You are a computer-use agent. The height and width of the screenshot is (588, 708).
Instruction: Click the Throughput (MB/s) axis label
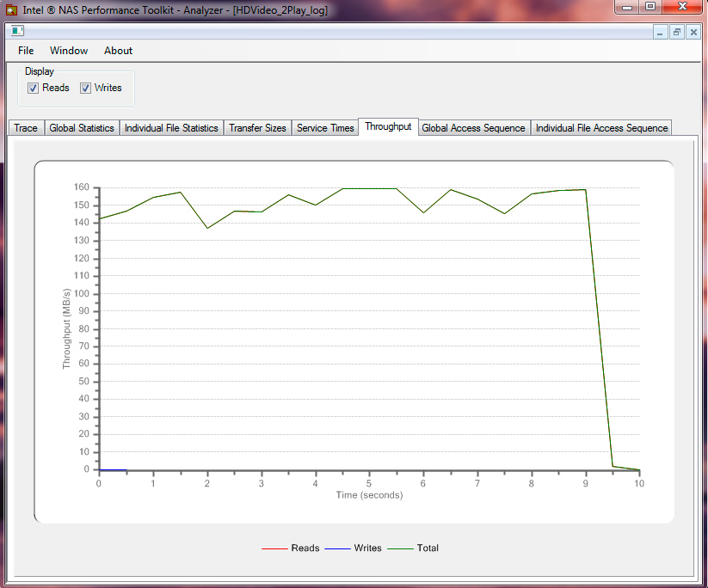(67, 329)
